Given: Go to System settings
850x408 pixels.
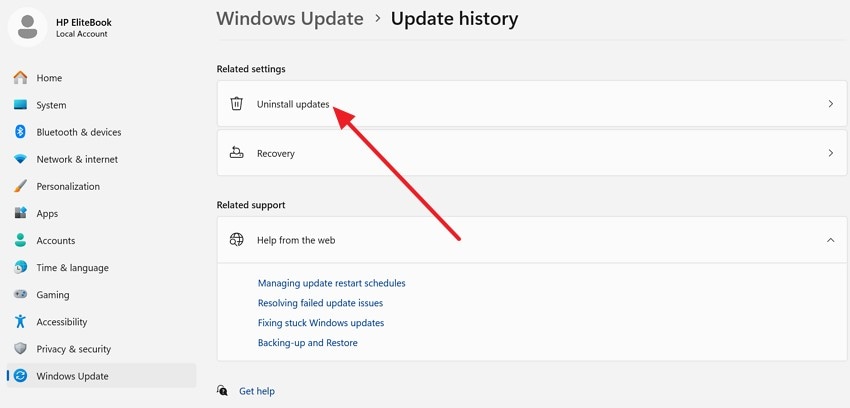Looking at the screenshot, I should coord(101,105).
